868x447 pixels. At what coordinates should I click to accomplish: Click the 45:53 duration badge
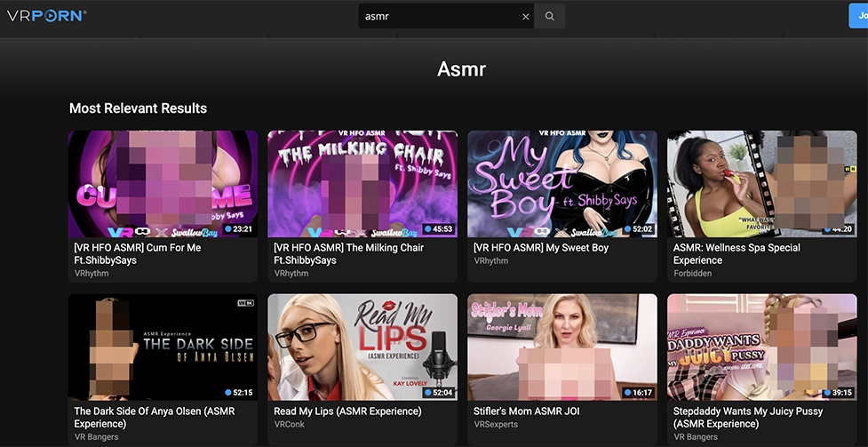(x=438, y=228)
